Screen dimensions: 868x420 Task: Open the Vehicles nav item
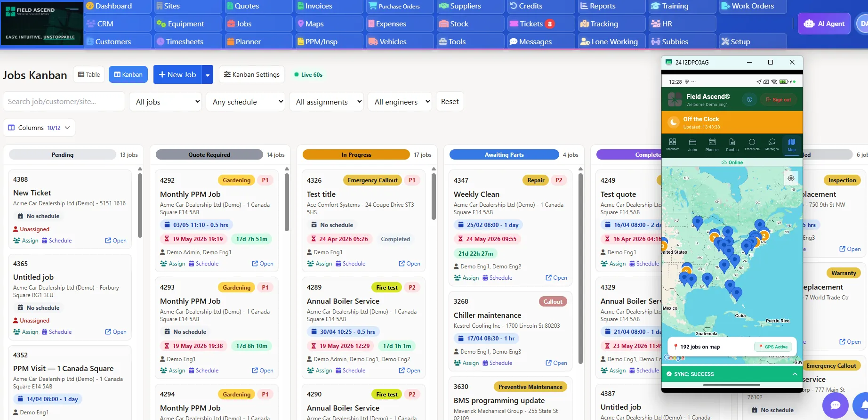(x=400, y=41)
